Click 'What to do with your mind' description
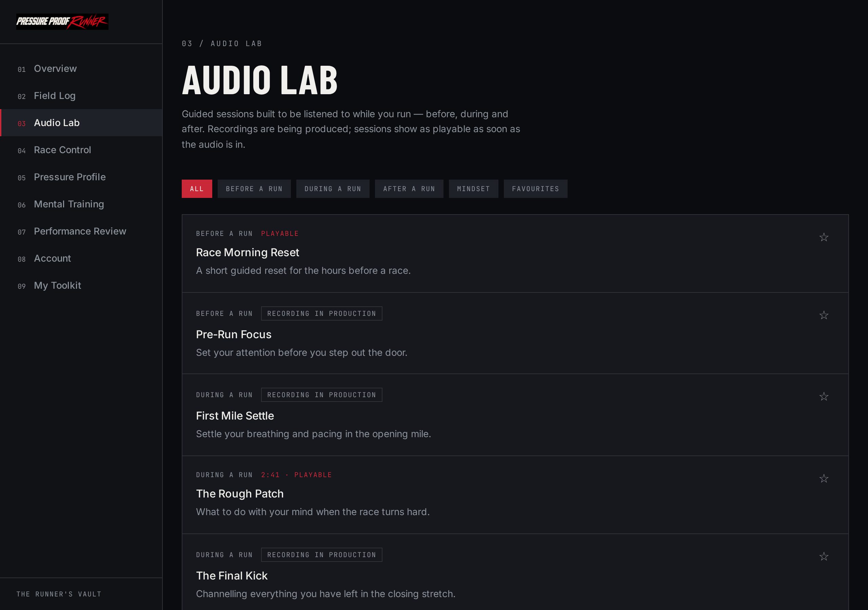The height and width of the screenshot is (610, 868). tap(313, 512)
